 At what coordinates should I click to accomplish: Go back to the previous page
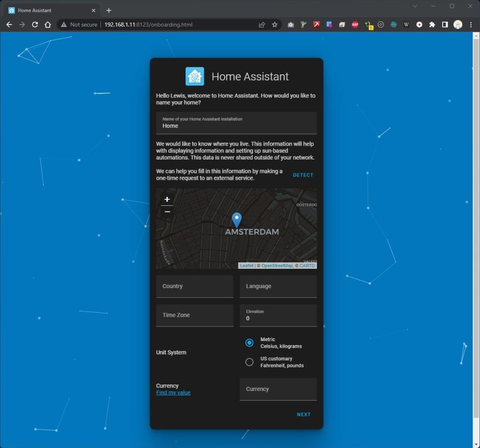point(9,25)
